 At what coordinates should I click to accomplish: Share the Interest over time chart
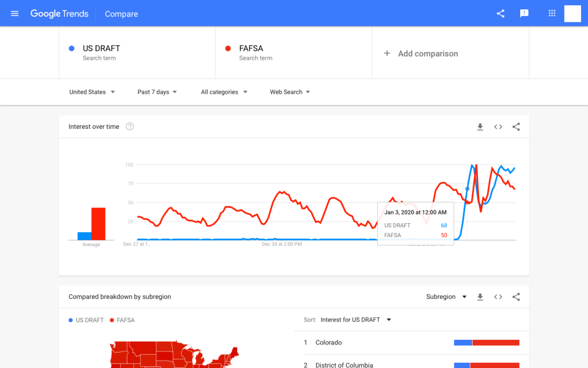tap(516, 127)
